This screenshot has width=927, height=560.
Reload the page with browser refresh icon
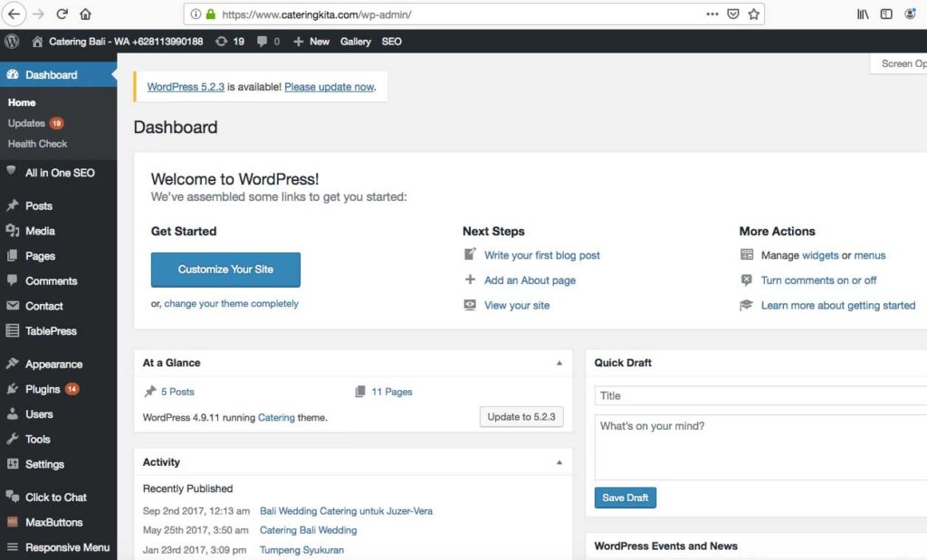pos(62,14)
